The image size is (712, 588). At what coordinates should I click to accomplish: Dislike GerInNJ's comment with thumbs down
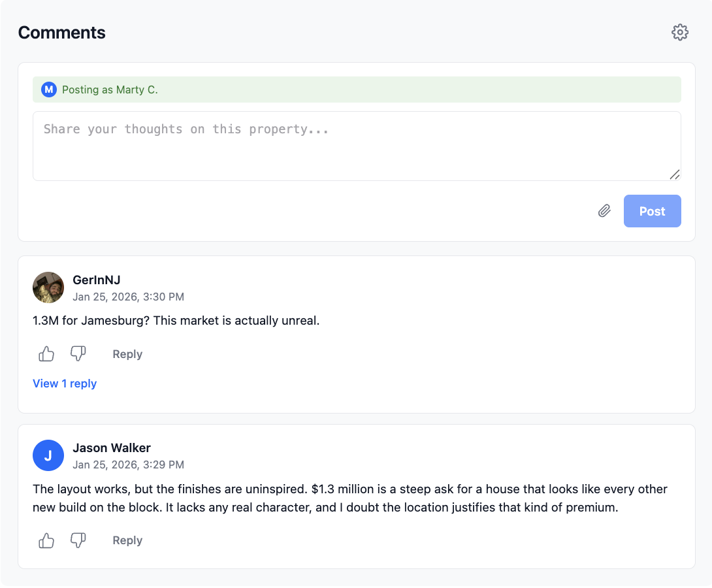pyautogui.click(x=78, y=353)
